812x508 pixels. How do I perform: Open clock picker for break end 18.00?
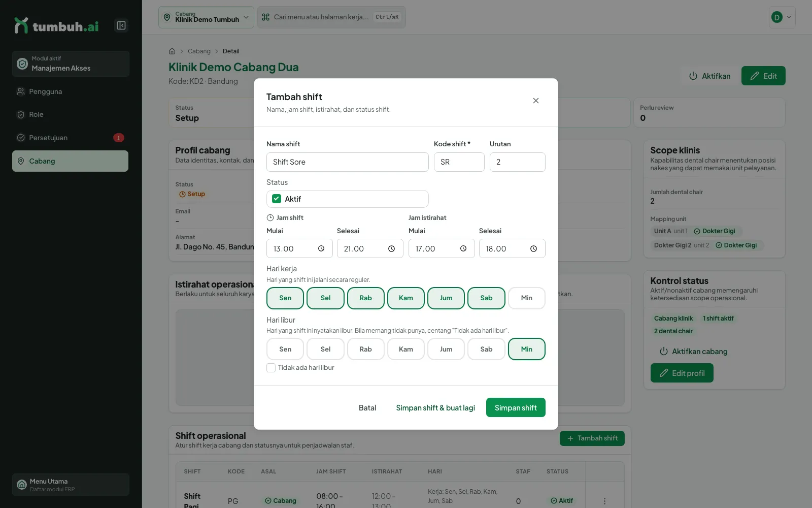click(534, 248)
